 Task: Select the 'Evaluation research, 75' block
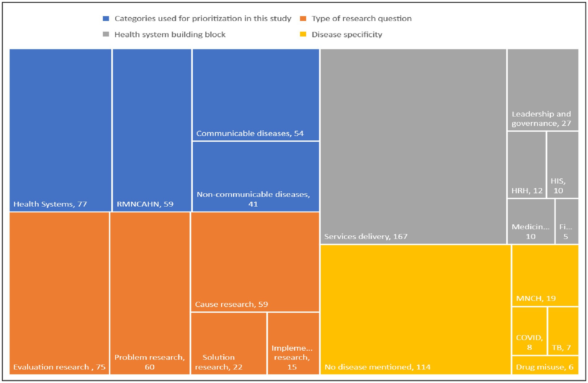click(59, 293)
